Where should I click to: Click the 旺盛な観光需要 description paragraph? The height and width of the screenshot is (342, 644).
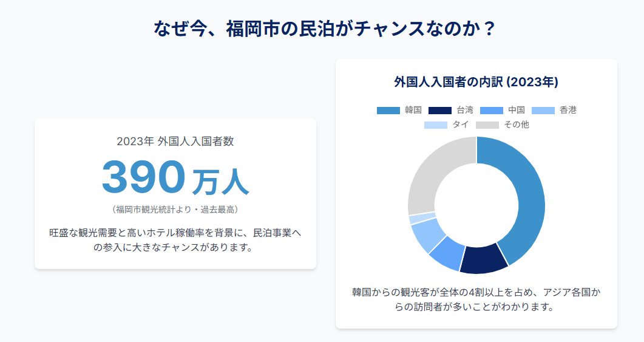pyautogui.click(x=175, y=240)
